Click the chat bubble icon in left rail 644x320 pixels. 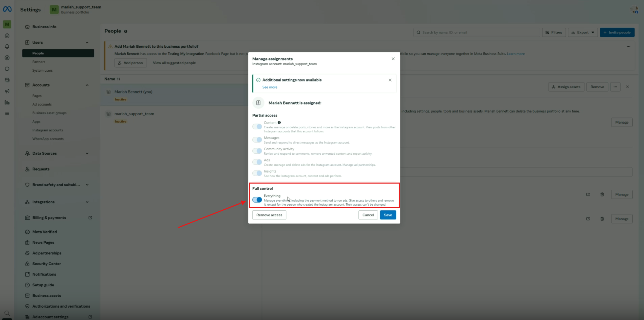[x=7, y=69]
